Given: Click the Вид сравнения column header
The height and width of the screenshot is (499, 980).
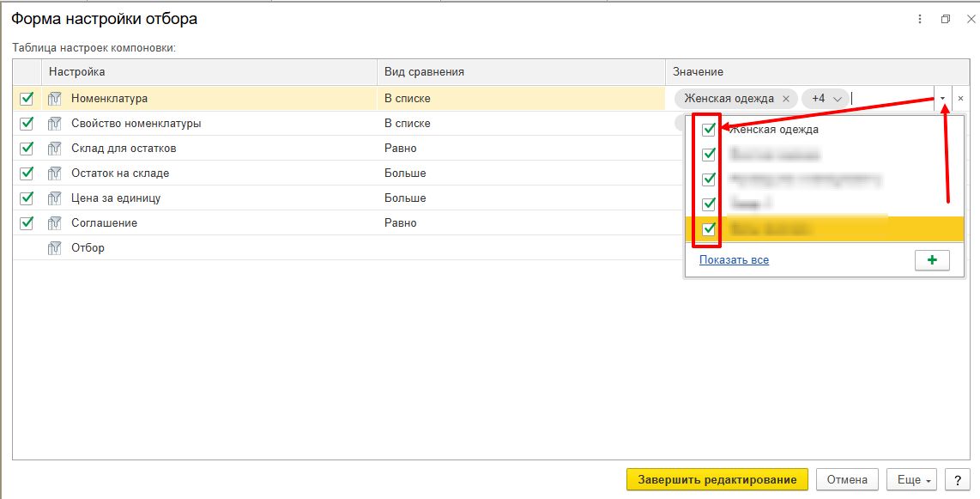Looking at the screenshot, I should coord(521,72).
